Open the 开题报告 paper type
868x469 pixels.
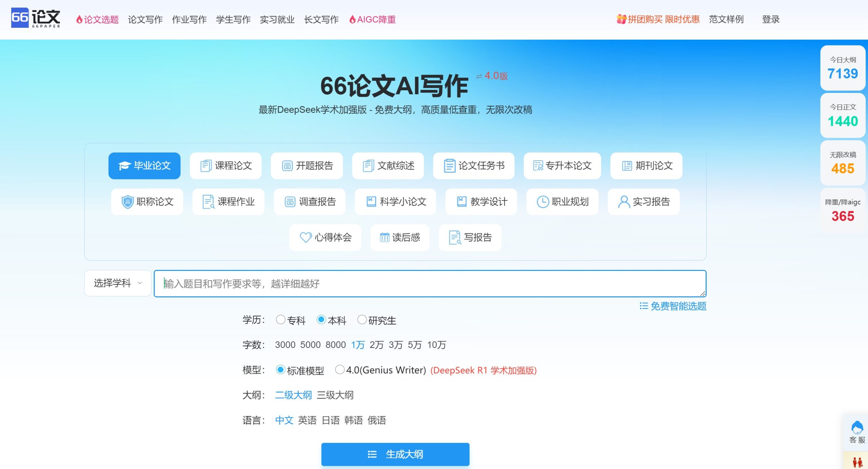point(306,166)
